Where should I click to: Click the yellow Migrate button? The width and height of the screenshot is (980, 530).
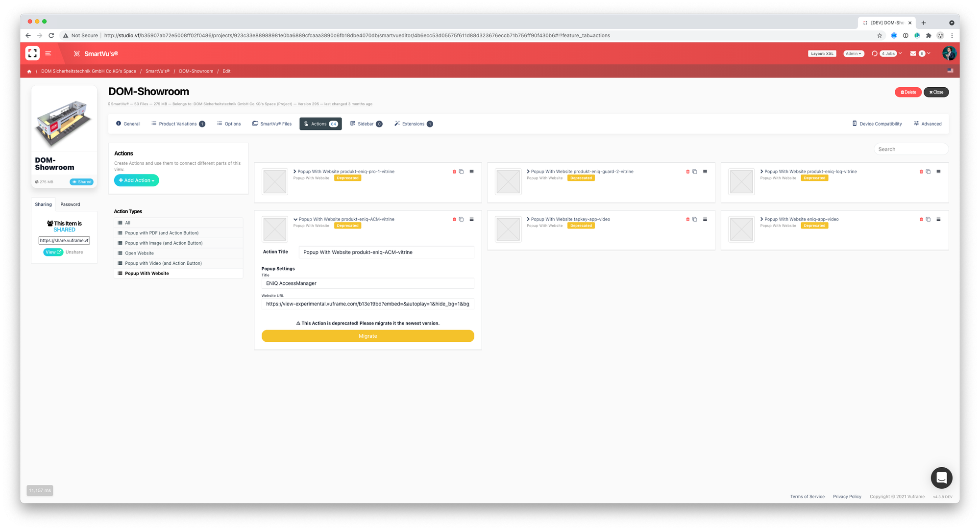[367, 336]
